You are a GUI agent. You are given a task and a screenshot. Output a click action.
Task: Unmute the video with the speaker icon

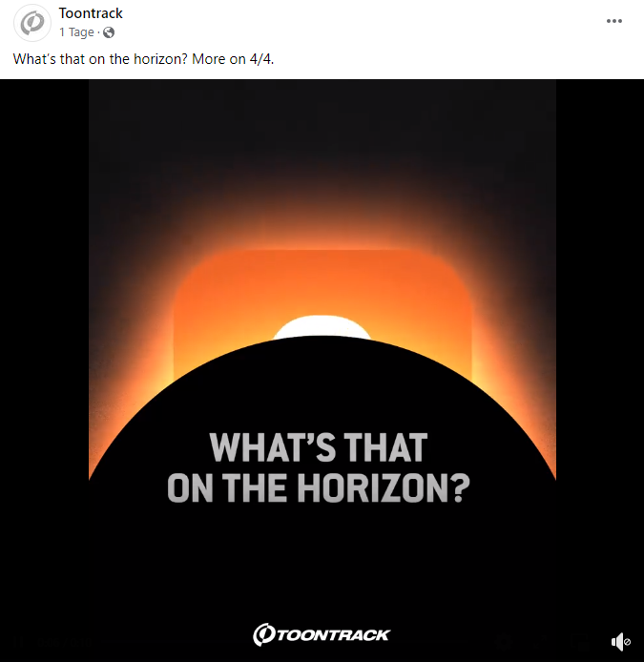[x=620, y=642]
